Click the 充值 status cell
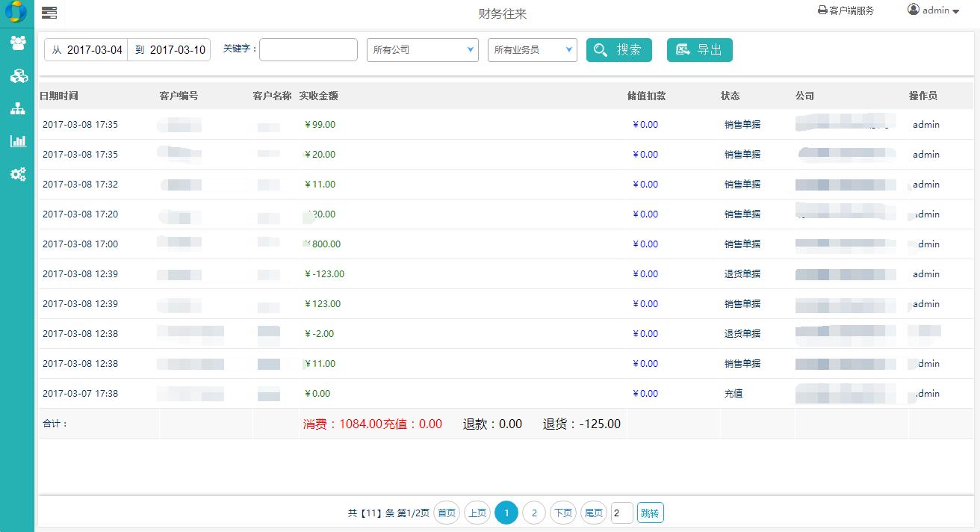 (x=734, y=394)
